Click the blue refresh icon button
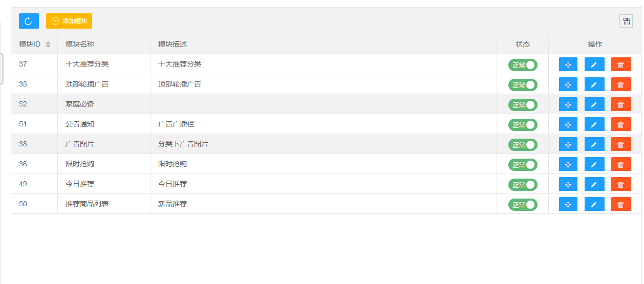Viewport: 644px width, 284px height. tap(29, 21)
